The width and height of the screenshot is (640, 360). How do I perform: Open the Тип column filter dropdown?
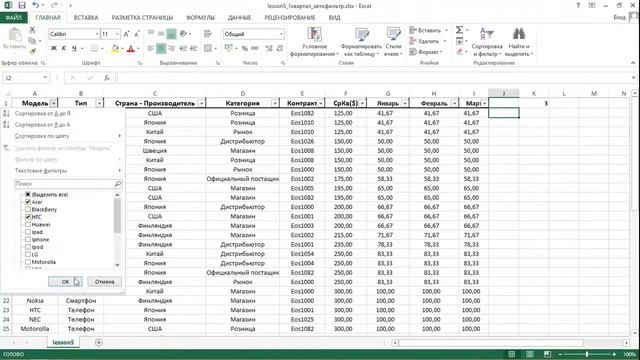click(x=99, y=103)
